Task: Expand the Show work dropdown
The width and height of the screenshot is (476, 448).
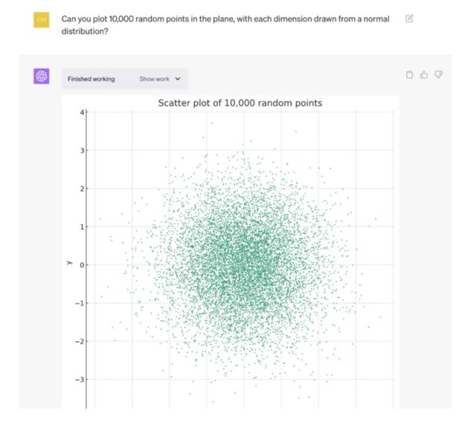Action: pyautogui.click(x=159, y=79)
